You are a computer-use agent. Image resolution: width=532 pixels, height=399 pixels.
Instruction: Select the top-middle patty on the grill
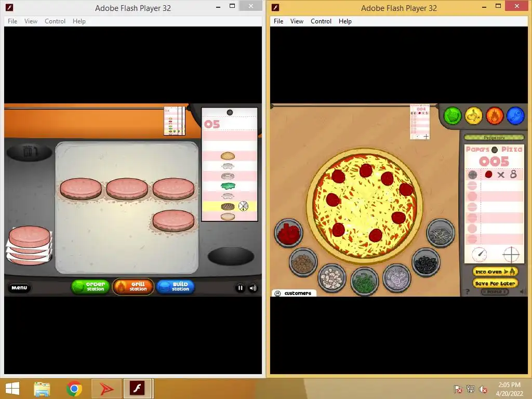pos(127,188)
